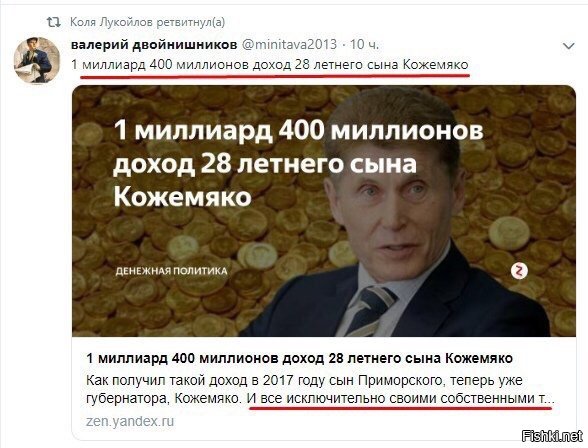Open the 10 ч. tweet timestamp

pos(364,45)
